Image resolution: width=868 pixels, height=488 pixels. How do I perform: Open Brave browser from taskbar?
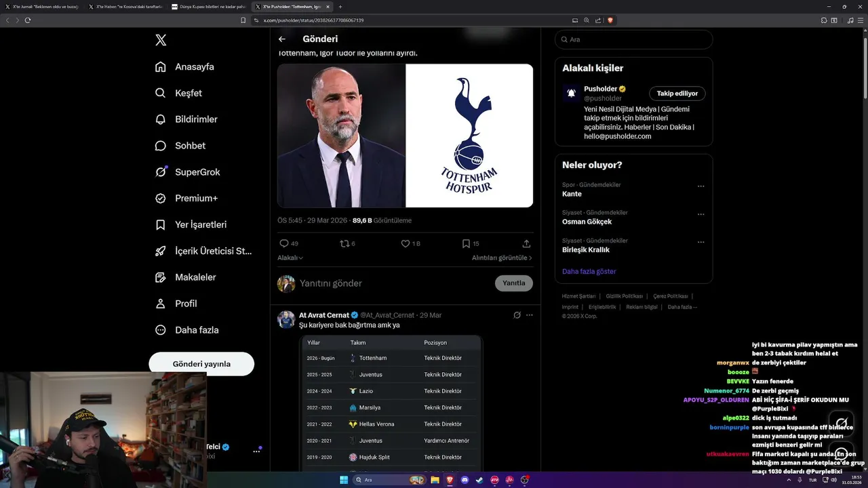pyautogui.click(x=450, y=480)
